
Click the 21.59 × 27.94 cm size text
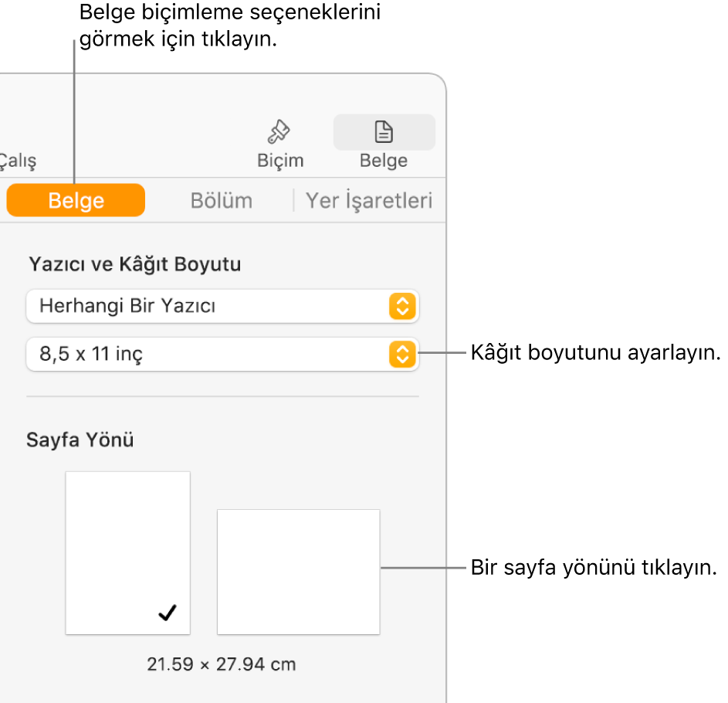click(222, 664)
